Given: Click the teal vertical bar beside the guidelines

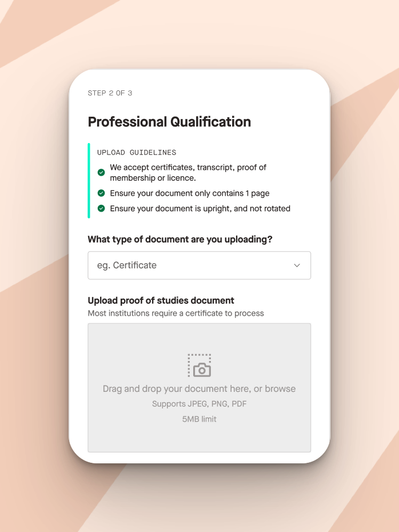Looking at the screenshot, I should click(x=89, y=181).
